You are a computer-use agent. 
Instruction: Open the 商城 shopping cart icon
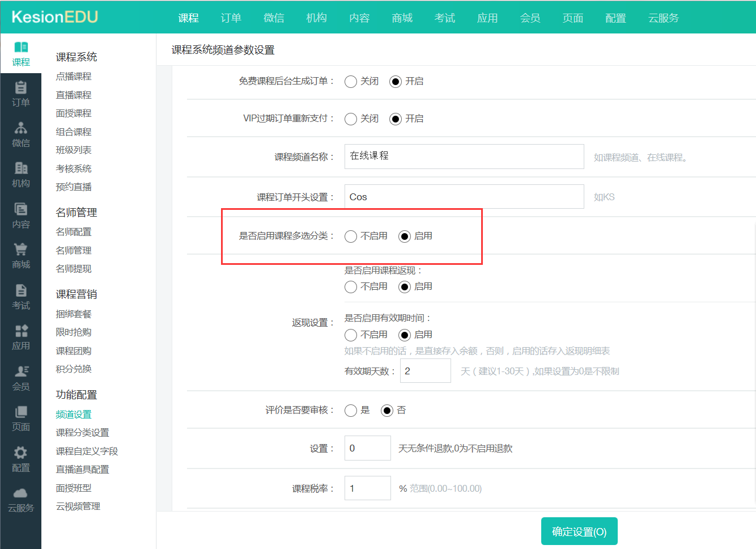tap(20, 250)
